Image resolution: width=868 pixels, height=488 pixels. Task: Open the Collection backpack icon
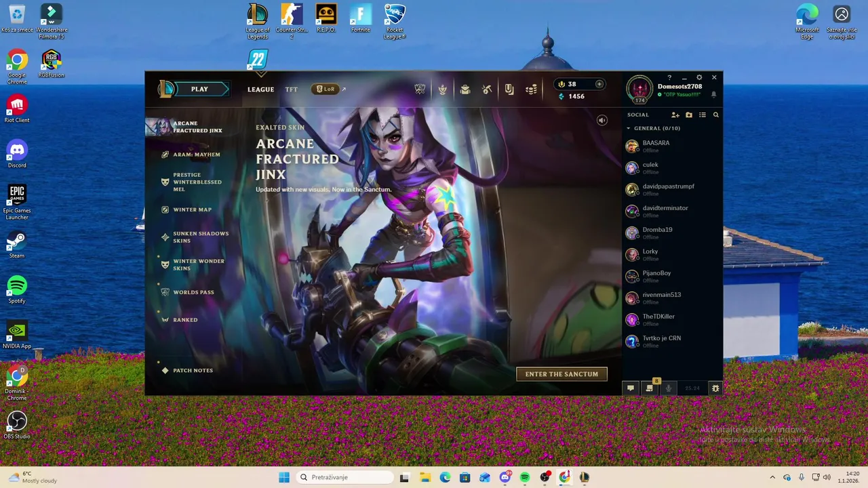[465, 89]
